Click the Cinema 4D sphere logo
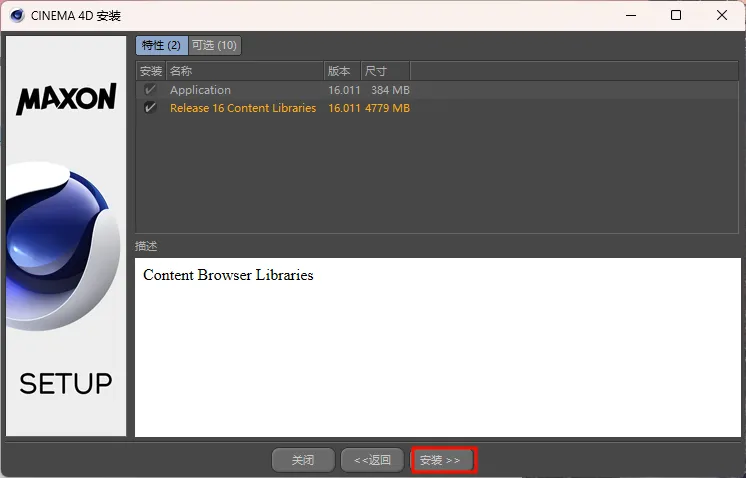Screen dimensions: 746x478 pyautogui.click(x=63, y=246)
